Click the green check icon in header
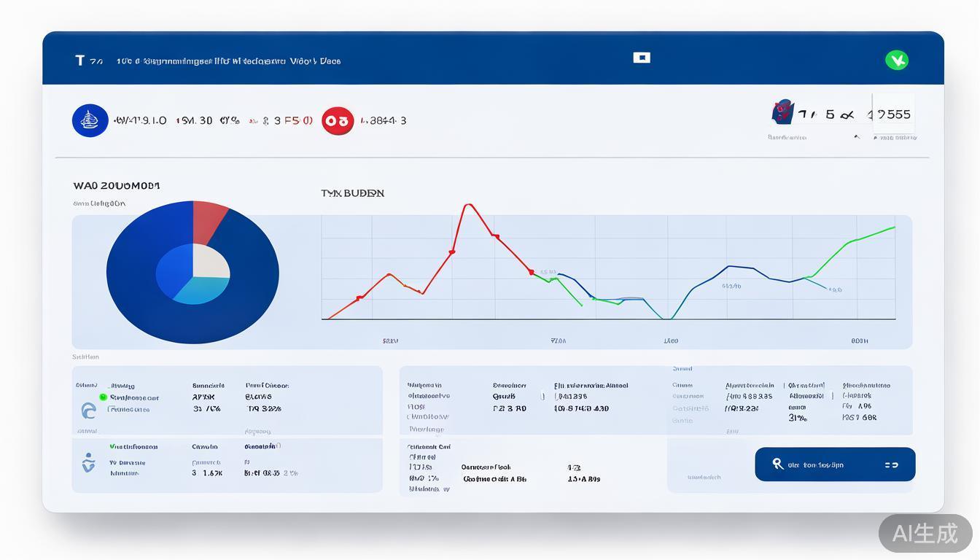 896,61
